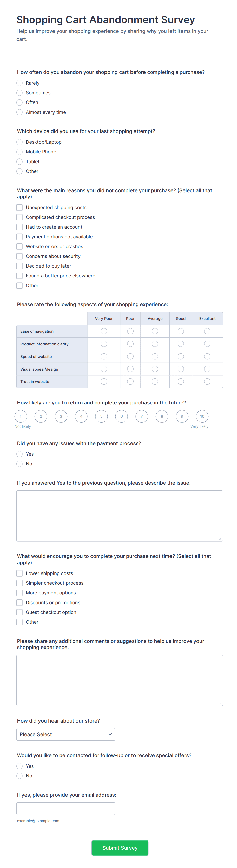Screen dimensions: 237x868
Task: Answer 'Yes' to payment process issues
Action: 20,454
